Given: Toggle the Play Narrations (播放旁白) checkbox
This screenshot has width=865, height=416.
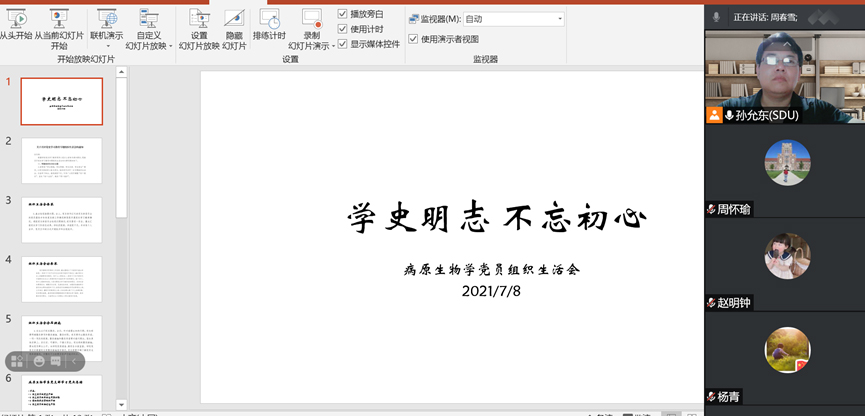Looking at the screenshot, I should click(x=343, y=14).
